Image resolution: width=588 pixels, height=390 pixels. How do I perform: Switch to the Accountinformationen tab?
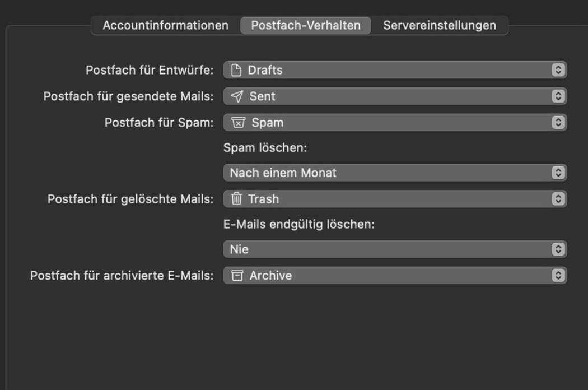pos(166,25)
